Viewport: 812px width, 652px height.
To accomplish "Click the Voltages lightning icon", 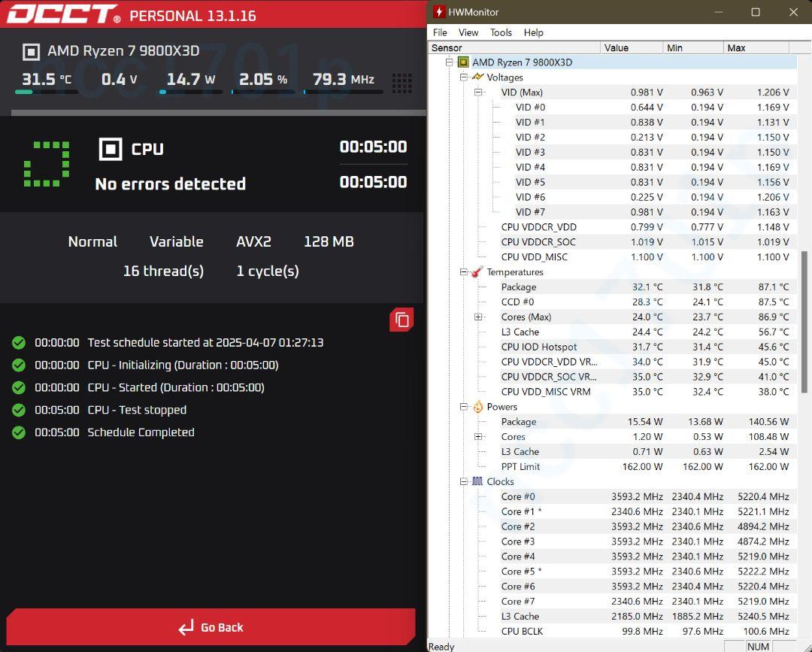I will pos(477,77).
